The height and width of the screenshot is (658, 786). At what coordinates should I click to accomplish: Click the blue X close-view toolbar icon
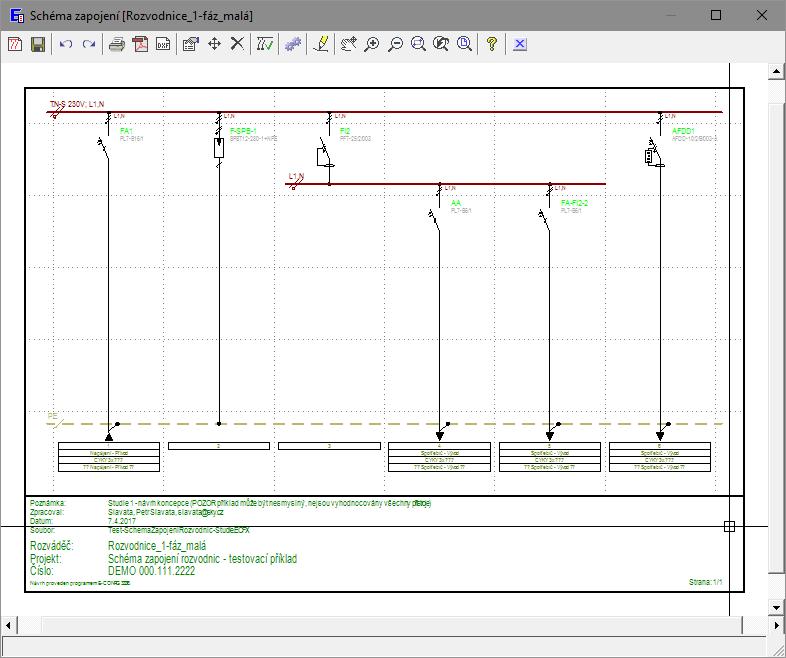pyautogui.click(x=520, y=44)
